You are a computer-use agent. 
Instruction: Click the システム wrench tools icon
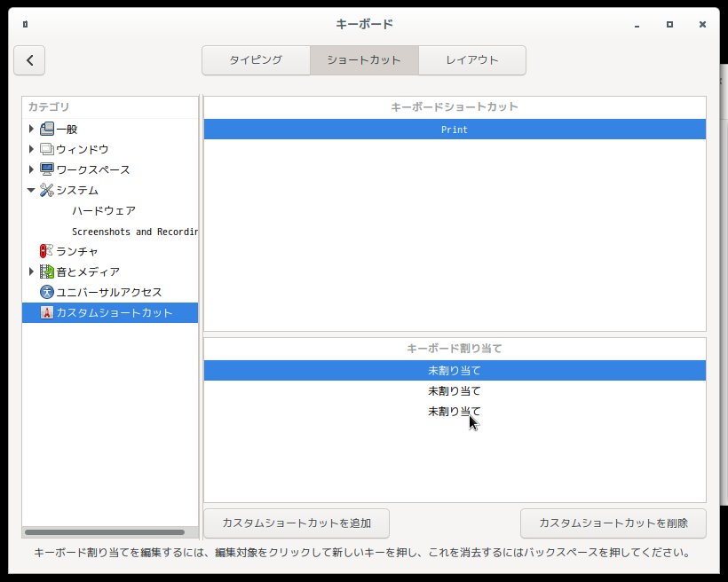[49, 190]
